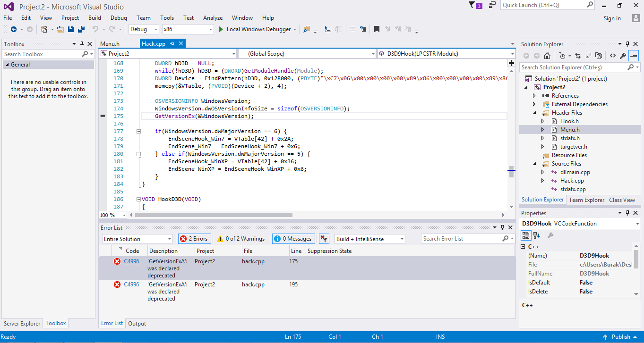Open the C4996 error code link for line 175
This screenshot has width=644, height=343.
tap(131, 261)
